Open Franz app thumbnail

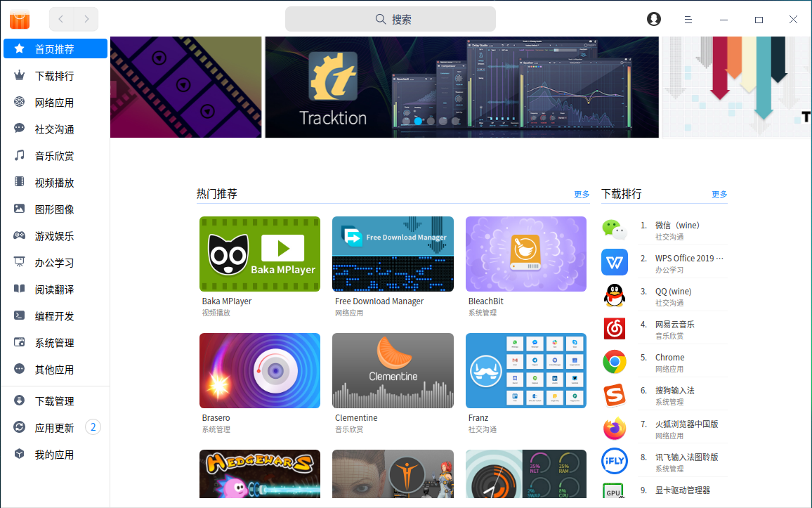click(526, 370)
